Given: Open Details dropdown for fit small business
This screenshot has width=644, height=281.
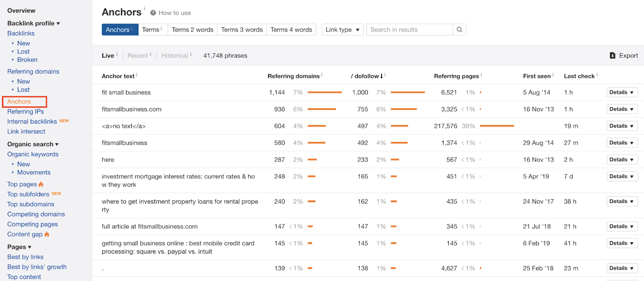Looking at the screenshot, I should (622, 92).
